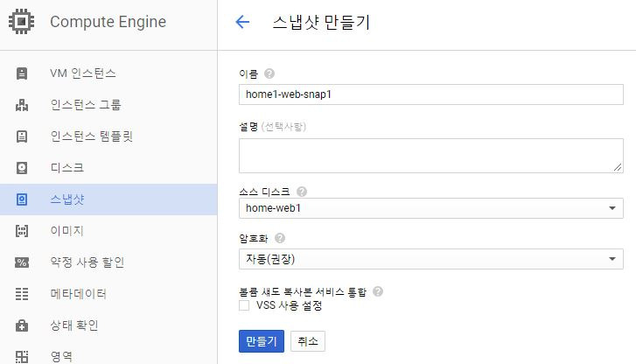The width and height of the screenshot is (636, 364).
Task: Expand the 소스 디스크 home-web1 dropdown
Action: pyautogui.click(x=430, y=208)
